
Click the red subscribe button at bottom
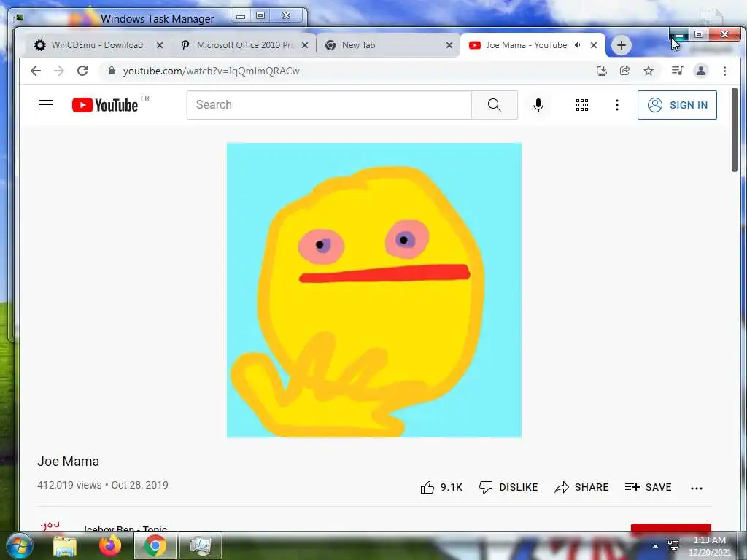671,528
